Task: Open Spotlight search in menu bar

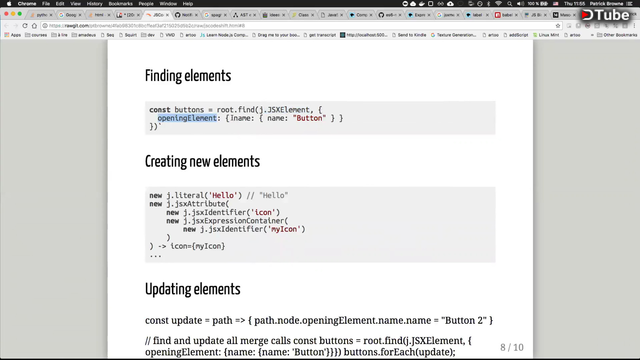Action: click(509, 4)
